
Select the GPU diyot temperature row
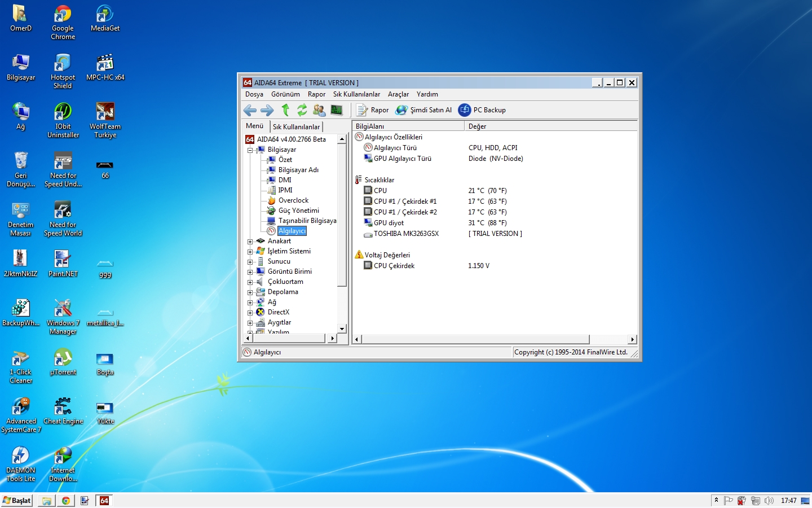coord(495,223)
